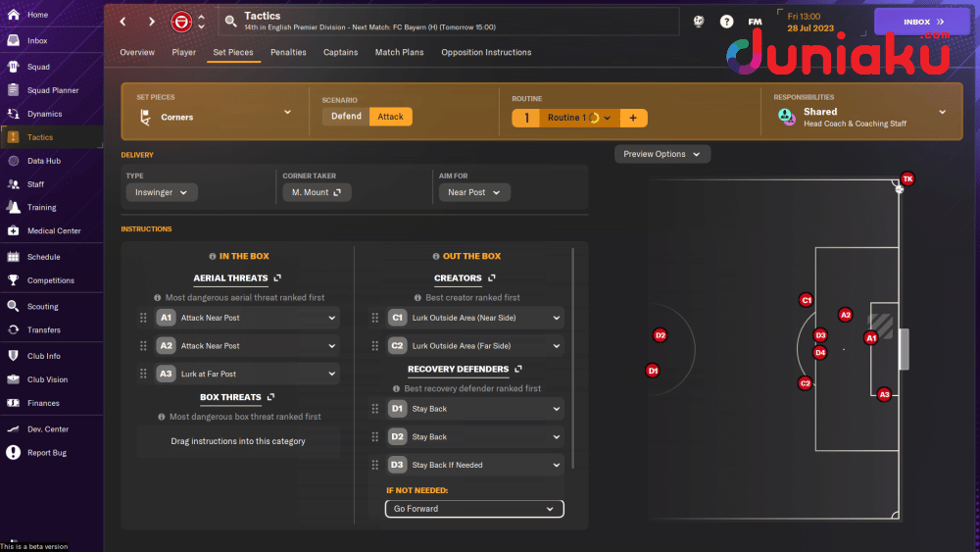The height and width of the screenshot is (552, 980).
Task: Open the Inbox sidebar icon
Action: 13,40
